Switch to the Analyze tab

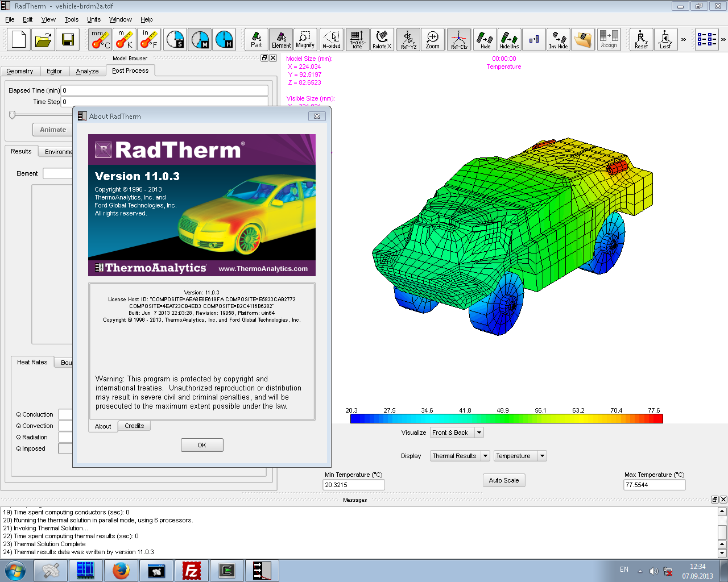[x=87, y=71]
